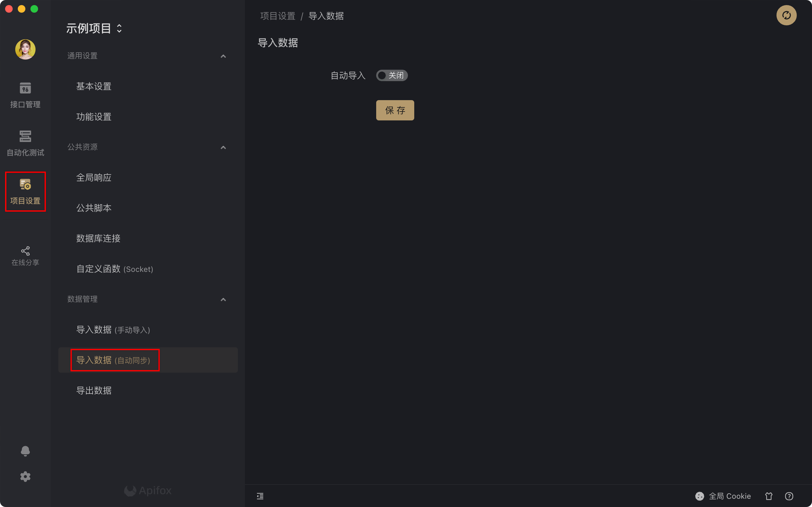Click the 保存 button
The image size is (812, 507).
pos(395,110)
